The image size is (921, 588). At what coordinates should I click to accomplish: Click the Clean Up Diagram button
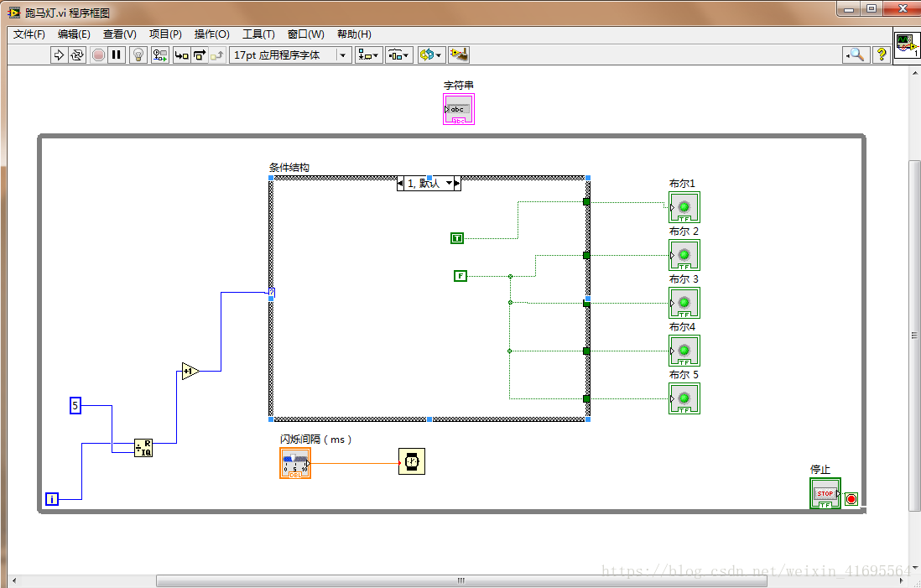click(458, 55)
